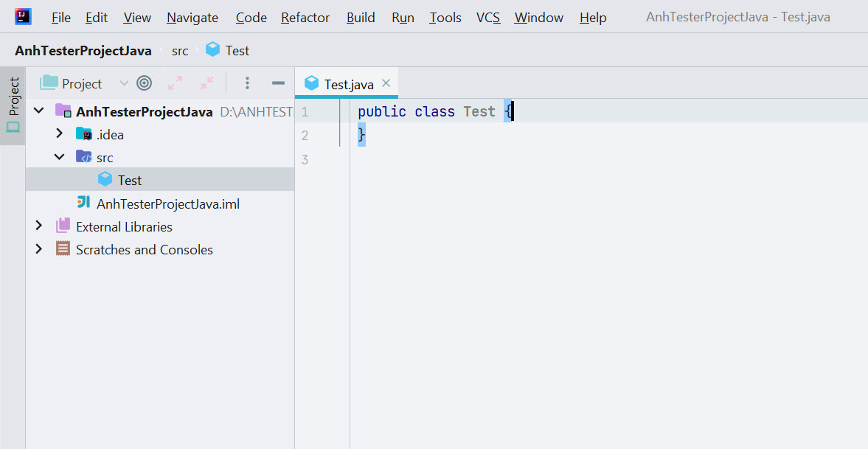Click the closing brace on line 2
868x449 pixels.
361,134
